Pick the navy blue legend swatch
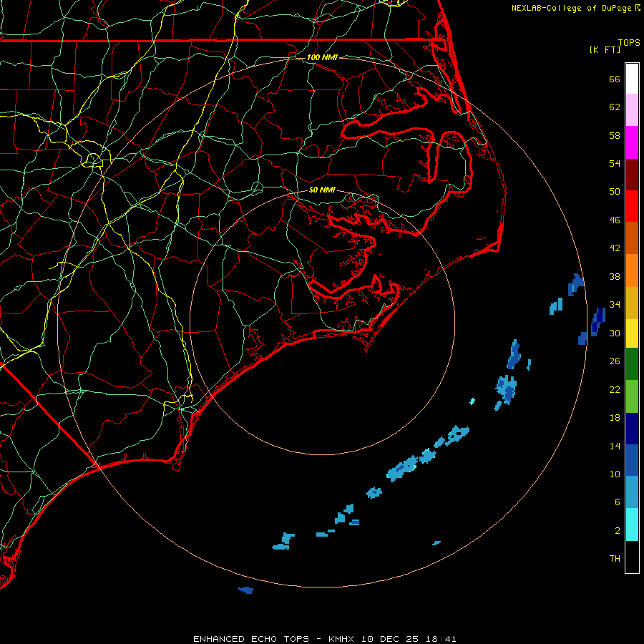 [x=632, y=429]
